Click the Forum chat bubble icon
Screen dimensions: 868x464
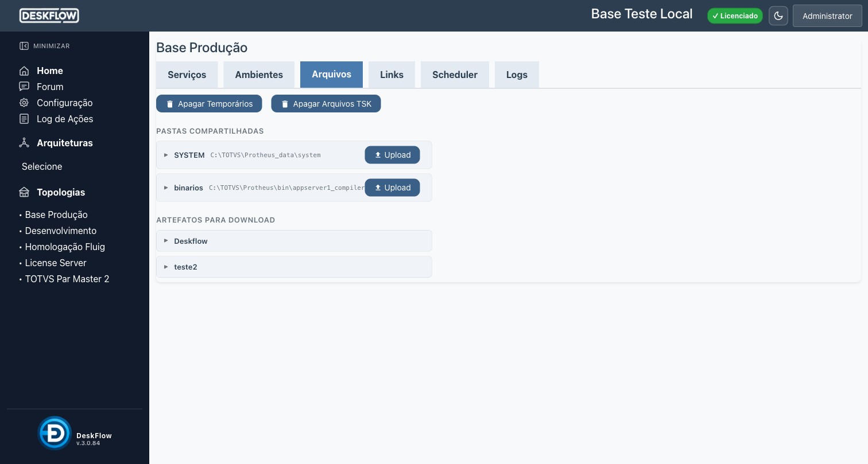click(24, 87)
